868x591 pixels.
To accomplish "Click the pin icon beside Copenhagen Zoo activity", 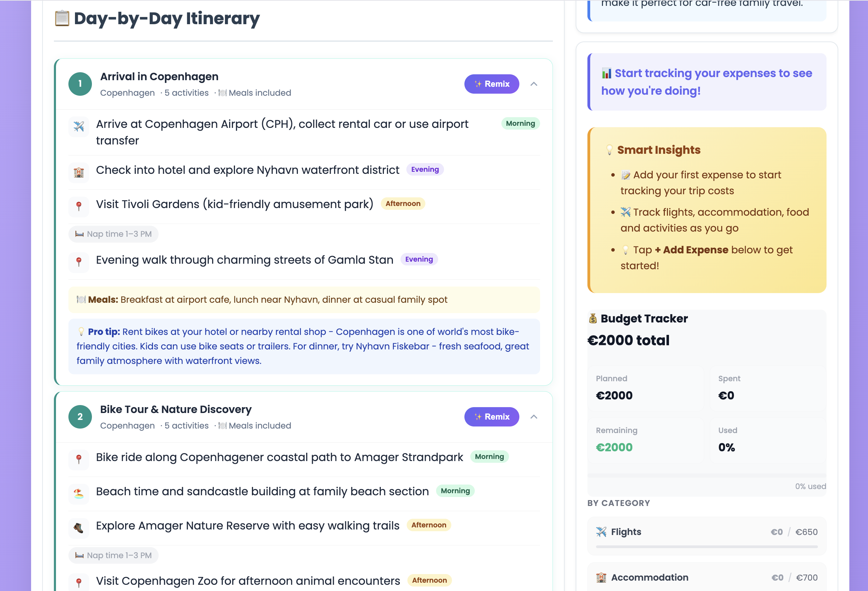I will [79, 583].
